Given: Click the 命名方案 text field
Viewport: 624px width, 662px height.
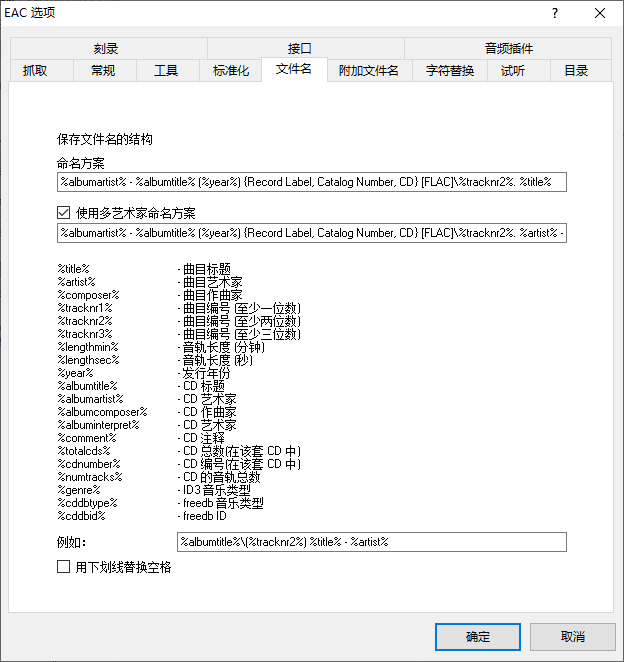Looking at the screenshot, I should point(312,182).
